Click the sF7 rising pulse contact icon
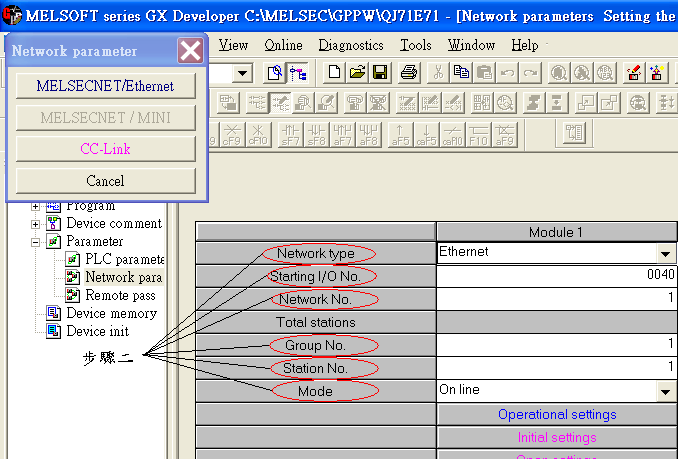 coord(290,134)
